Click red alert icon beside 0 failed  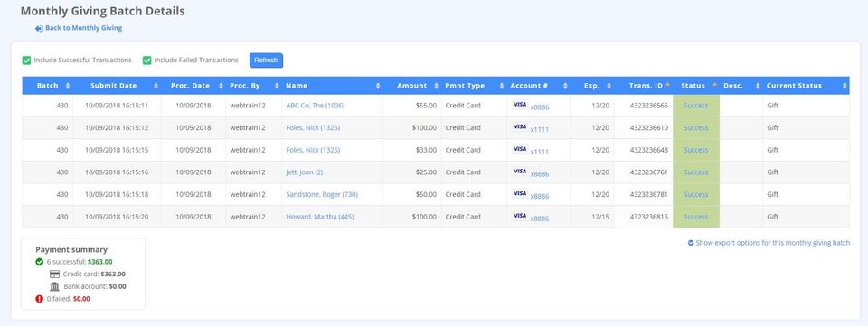click(39, 298)
